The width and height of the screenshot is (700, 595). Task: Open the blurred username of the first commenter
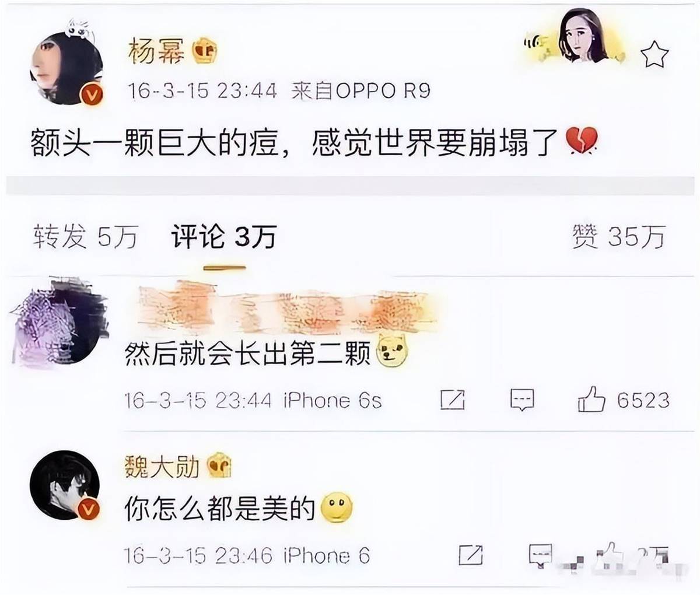tap(286, 307)
